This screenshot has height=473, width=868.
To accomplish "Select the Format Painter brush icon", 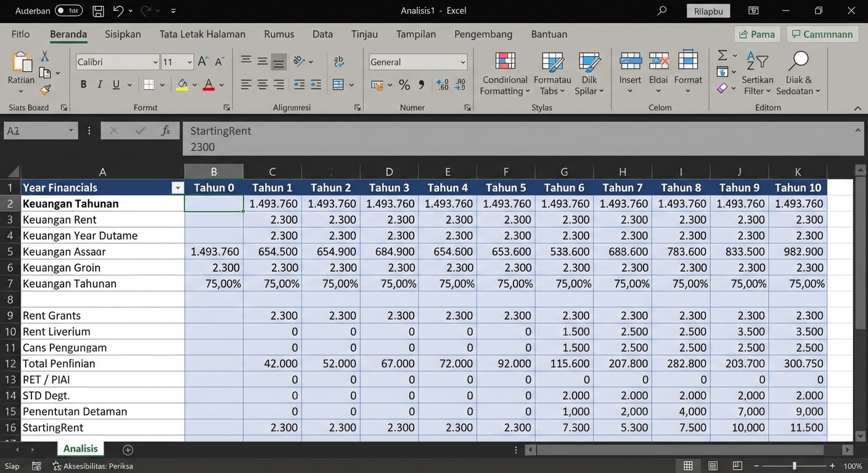I will tap(45, 89).
